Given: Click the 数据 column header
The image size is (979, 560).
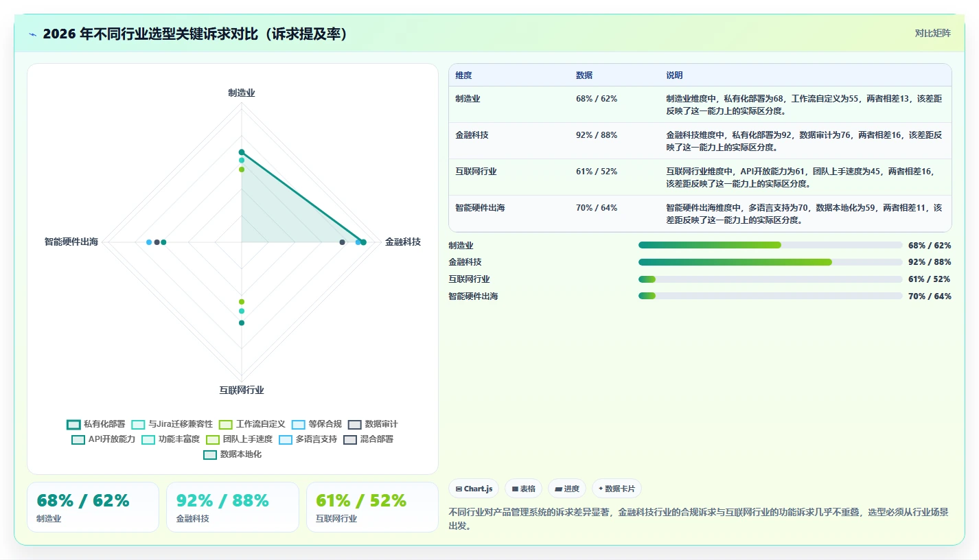Looking at the screenshot, I should point(584,75).
